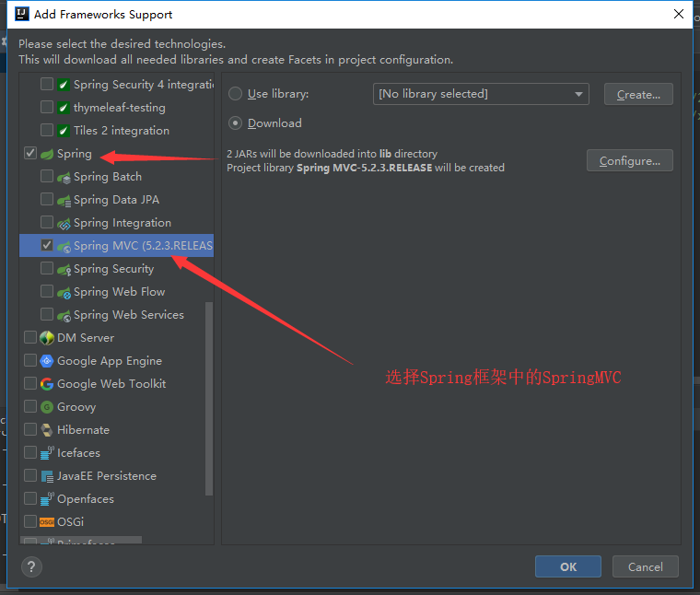Image resolution: width=700 pixels, height=595 pixels.
Task: Click the IntelliJ logo in title bar
Action: point(22,15)
